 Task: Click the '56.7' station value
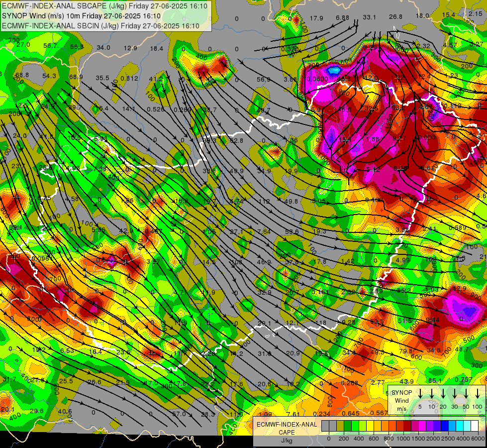click(x=50, y=46)
